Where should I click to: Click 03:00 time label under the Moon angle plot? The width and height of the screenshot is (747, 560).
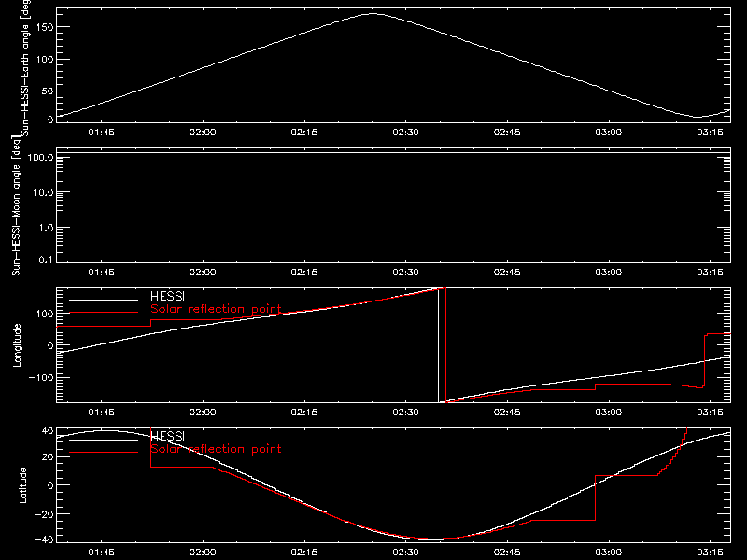pyautogui.click(x=609, y=273)
